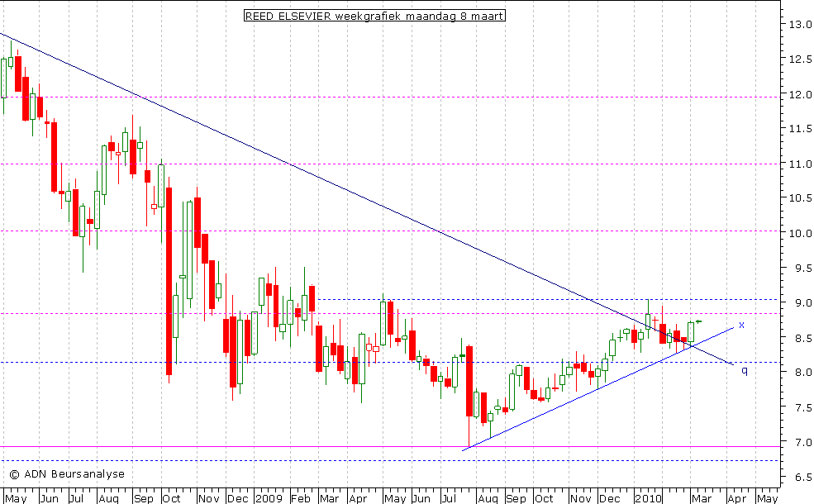Click the 6.5 price axis label
The width and height of the screenshot is (814, 504).
click(x=802, y=477)
